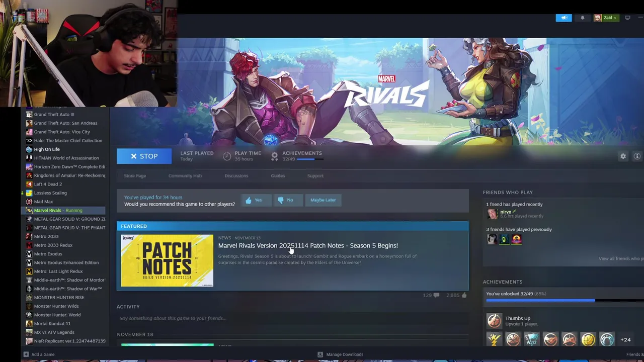
Task: Select Horizon Zero Dawn Complete Edition
Action: 65,167
